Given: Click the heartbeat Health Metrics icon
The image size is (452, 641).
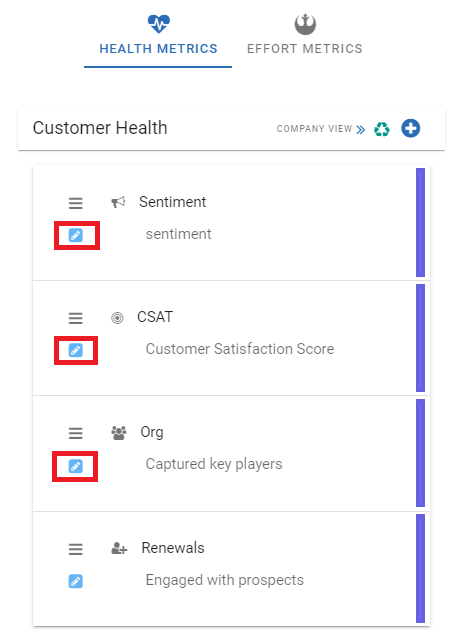Looking at the screenshot, I should (x=159, y=24).
